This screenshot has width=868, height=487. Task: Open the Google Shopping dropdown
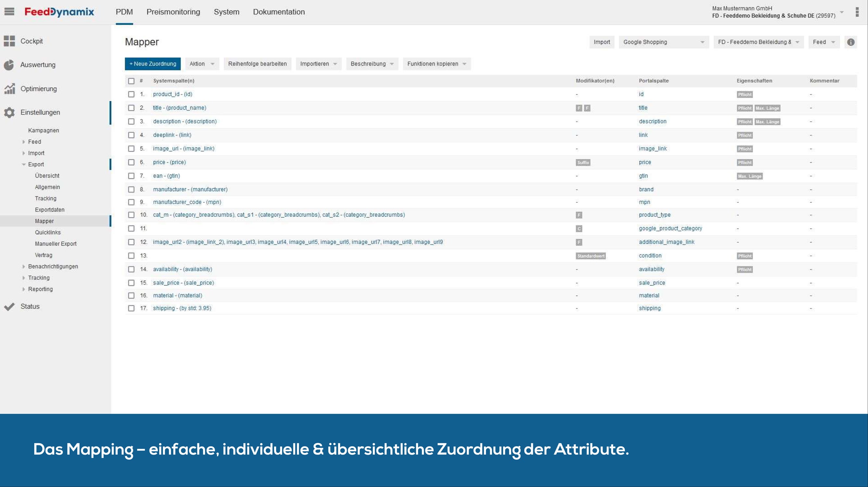click(663, 42)
